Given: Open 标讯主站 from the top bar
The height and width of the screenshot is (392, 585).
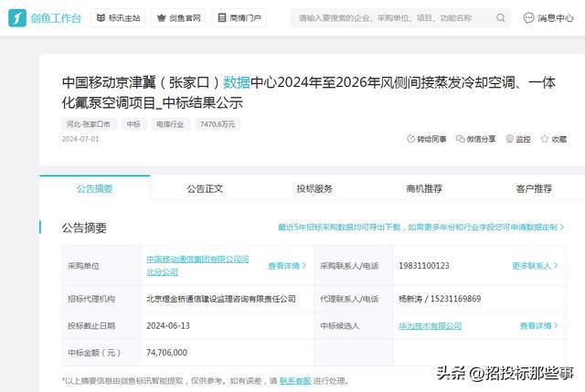Looking at the screenshot, I should (118, 18).
